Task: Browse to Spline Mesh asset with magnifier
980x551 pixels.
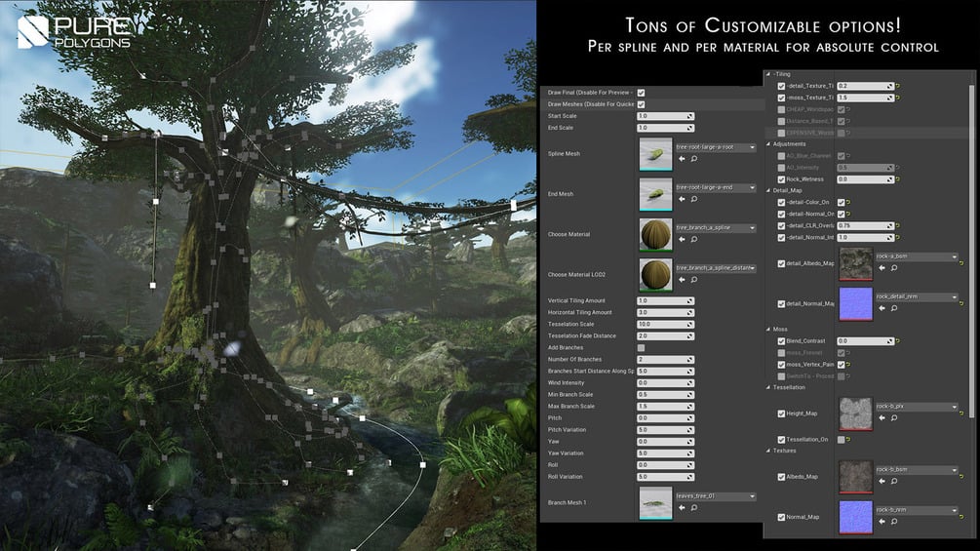Action: pos(693,159)
